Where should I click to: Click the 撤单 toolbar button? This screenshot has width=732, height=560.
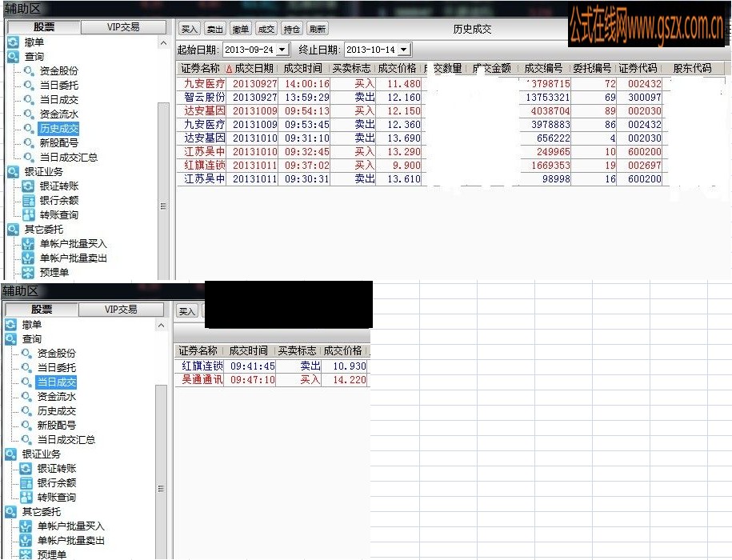tap(241, 29)
